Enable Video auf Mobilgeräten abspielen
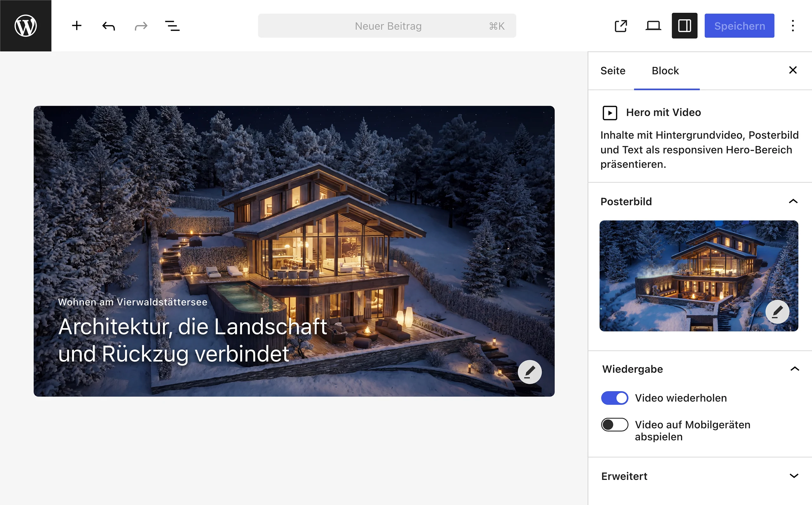The image size is (812, 505). point(614,424)
